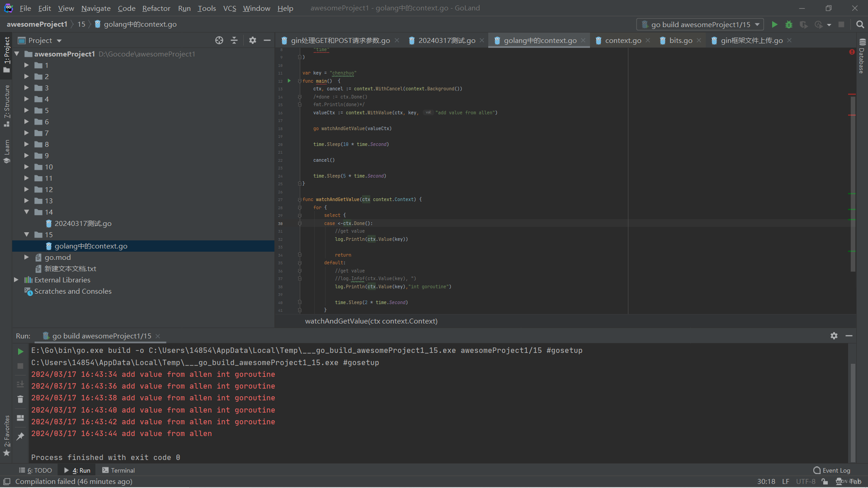Expand the go.mod entry in project tree
Screen dimensions: 868x488
(x=27, y=257)
